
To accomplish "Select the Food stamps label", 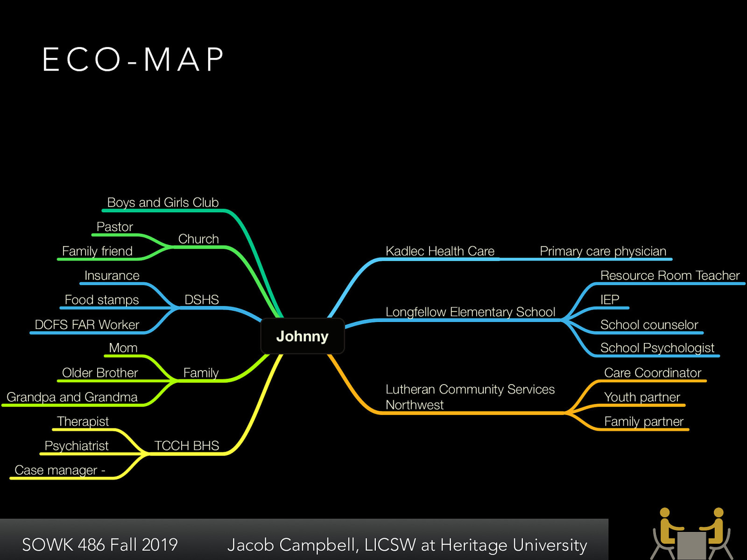I will click(x=101, y=300).
